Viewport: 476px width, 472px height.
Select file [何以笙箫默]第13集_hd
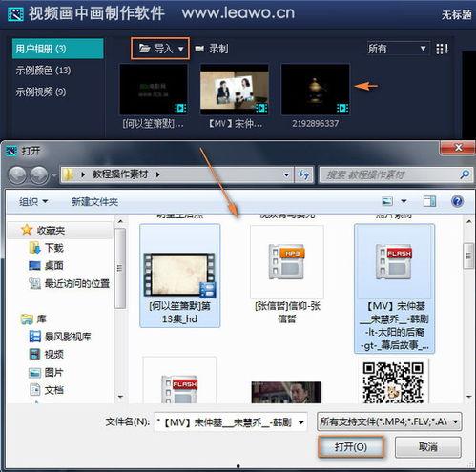[180, 276]
